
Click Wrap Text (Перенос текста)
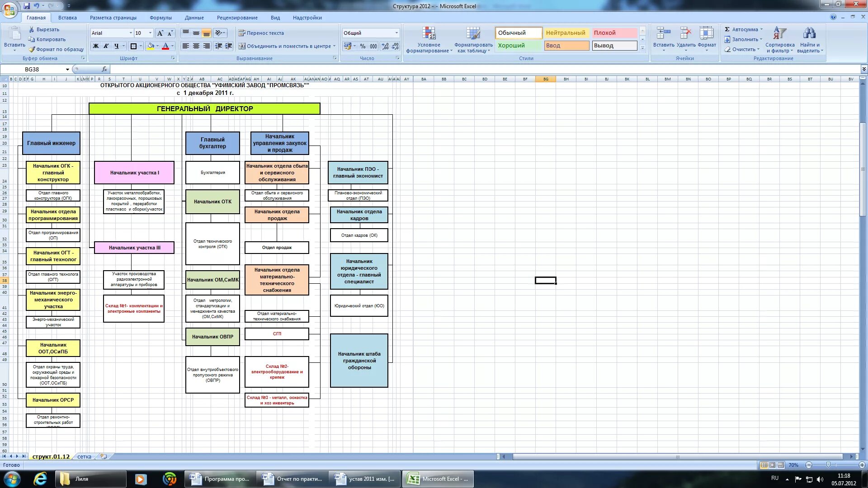click(261, 33)
